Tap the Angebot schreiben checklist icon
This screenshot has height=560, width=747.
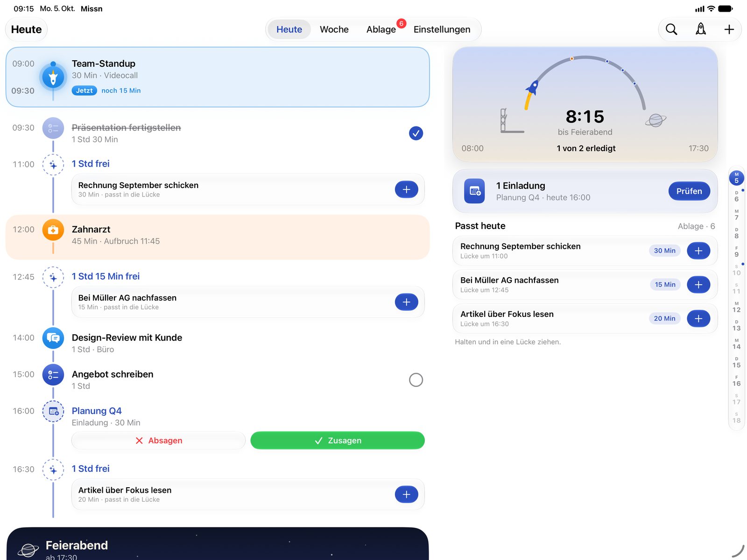tap(53, 375)
